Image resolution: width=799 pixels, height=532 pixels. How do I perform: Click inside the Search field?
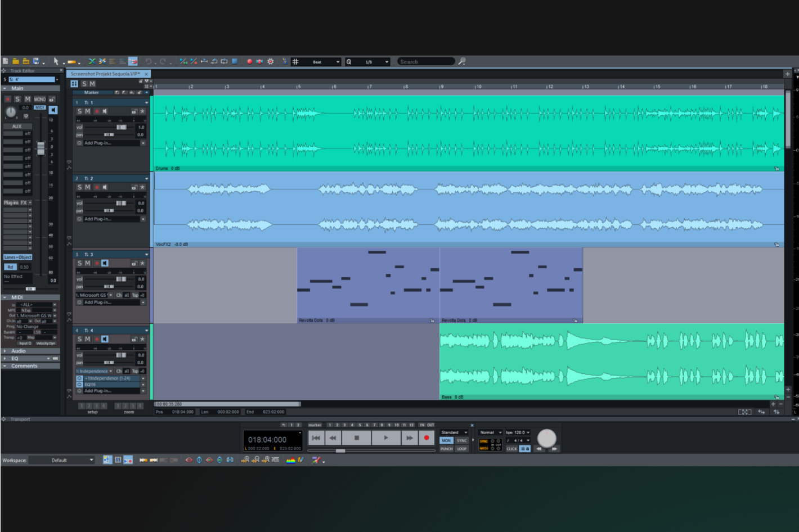click(x=426, y=61)
